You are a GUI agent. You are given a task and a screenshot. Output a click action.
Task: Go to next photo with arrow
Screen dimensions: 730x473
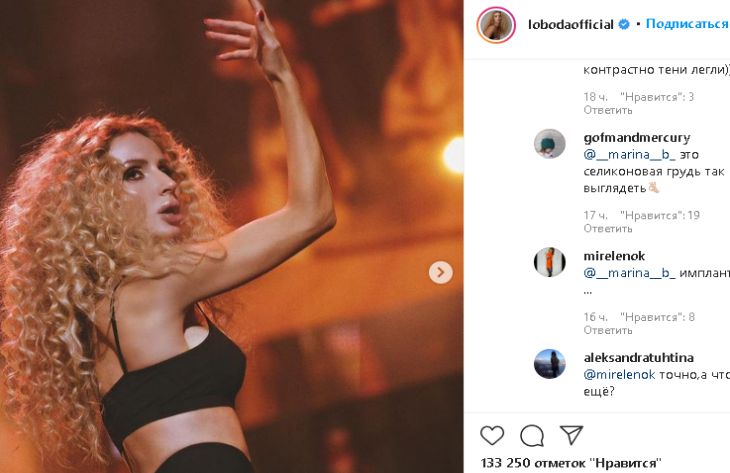(x=441, y=272)
